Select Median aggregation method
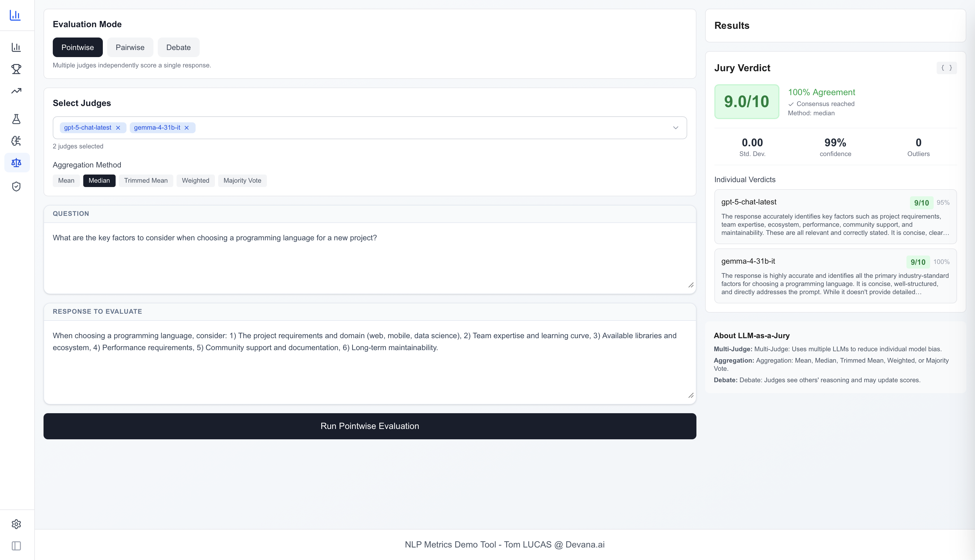 point(99,181)
